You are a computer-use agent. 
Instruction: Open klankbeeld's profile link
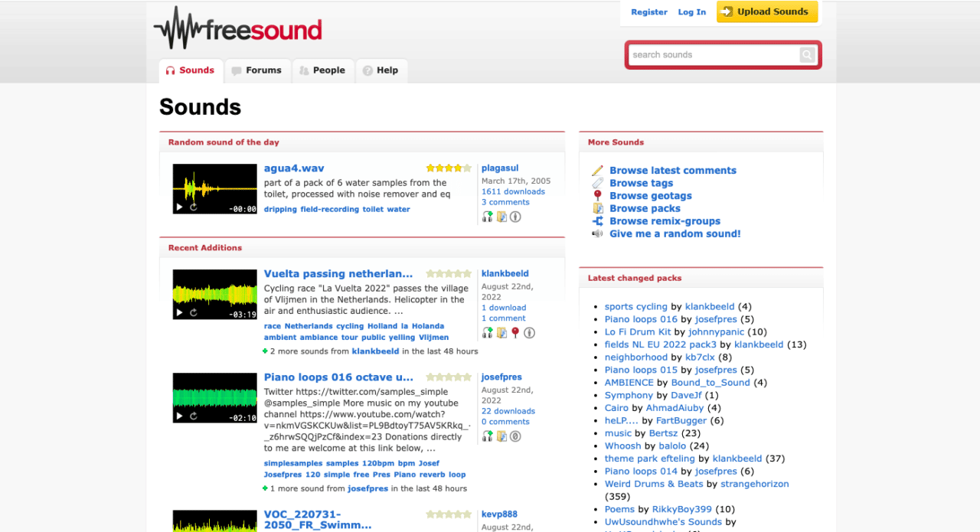pos(505,273)
